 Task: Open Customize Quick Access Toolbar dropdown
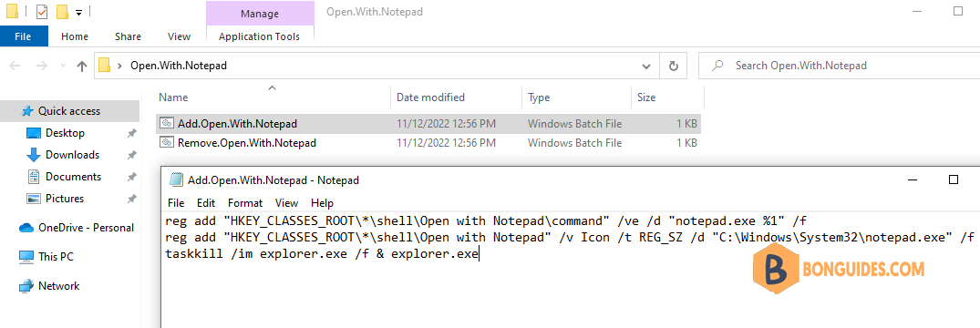(78, 12)
